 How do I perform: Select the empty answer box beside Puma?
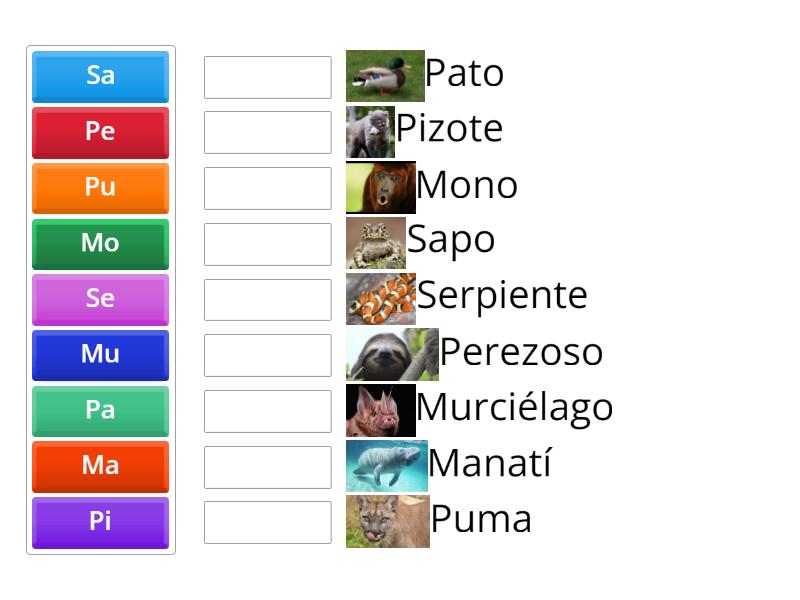(x=267, y=522)
